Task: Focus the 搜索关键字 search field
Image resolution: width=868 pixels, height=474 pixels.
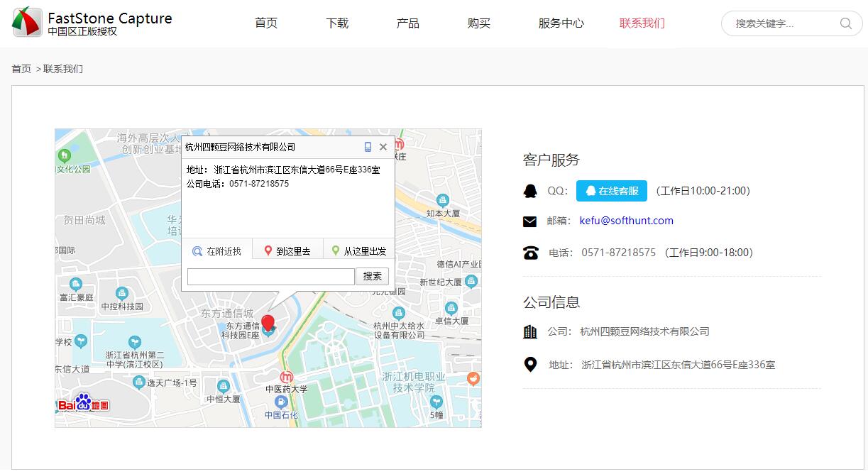Action: (x=784, y=23)
